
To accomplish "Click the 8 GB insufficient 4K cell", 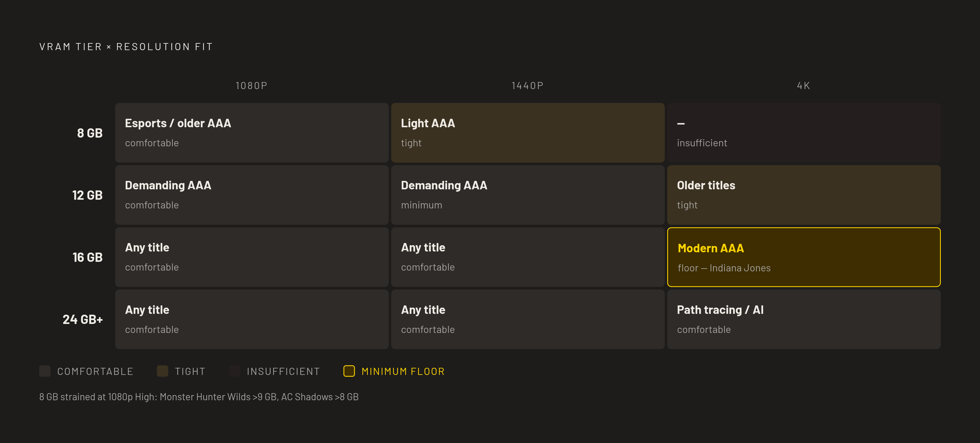I will [x=804, y=133].
